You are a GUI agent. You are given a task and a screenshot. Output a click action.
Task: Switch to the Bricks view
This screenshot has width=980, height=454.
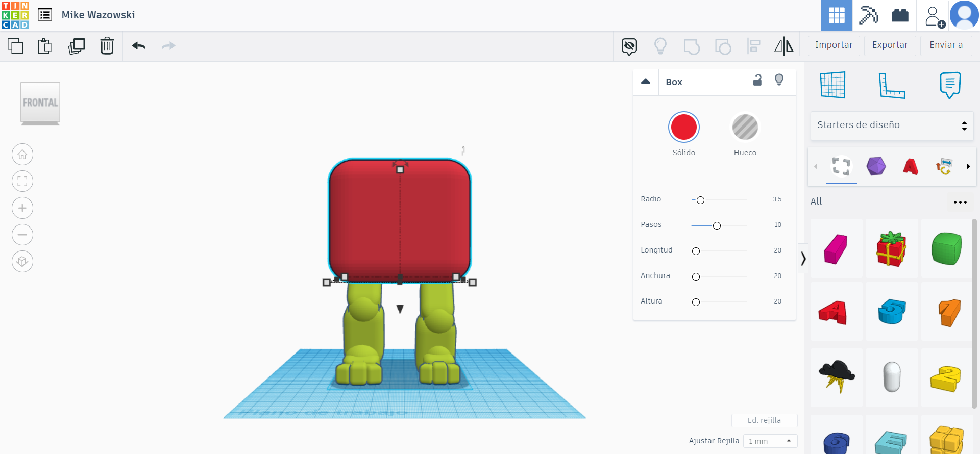[900, 15]
